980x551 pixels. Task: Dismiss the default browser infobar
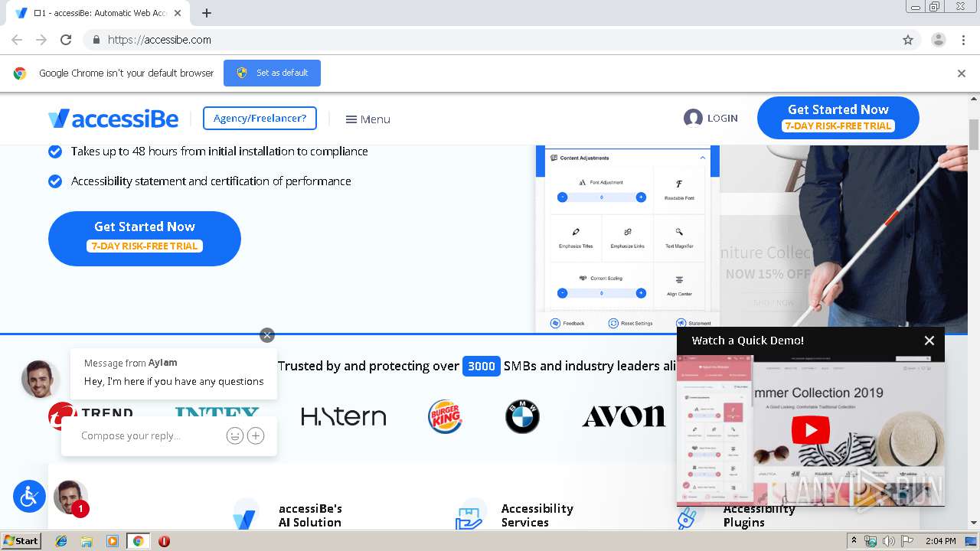pyautogui.click(x=961, y=73)
